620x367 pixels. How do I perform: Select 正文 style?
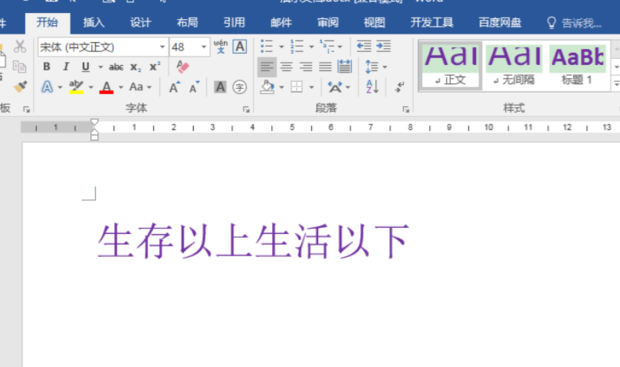click(450, 66)
